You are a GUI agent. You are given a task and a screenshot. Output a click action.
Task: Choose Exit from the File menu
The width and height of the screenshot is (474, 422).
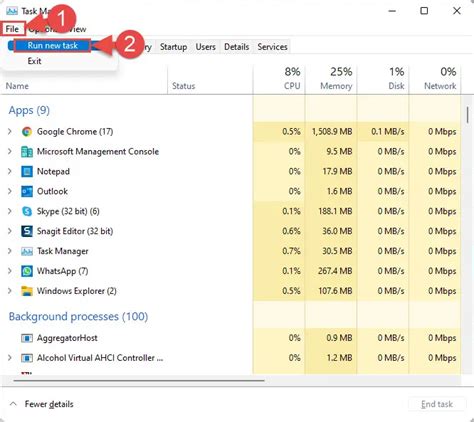click(x=34, y=61)
